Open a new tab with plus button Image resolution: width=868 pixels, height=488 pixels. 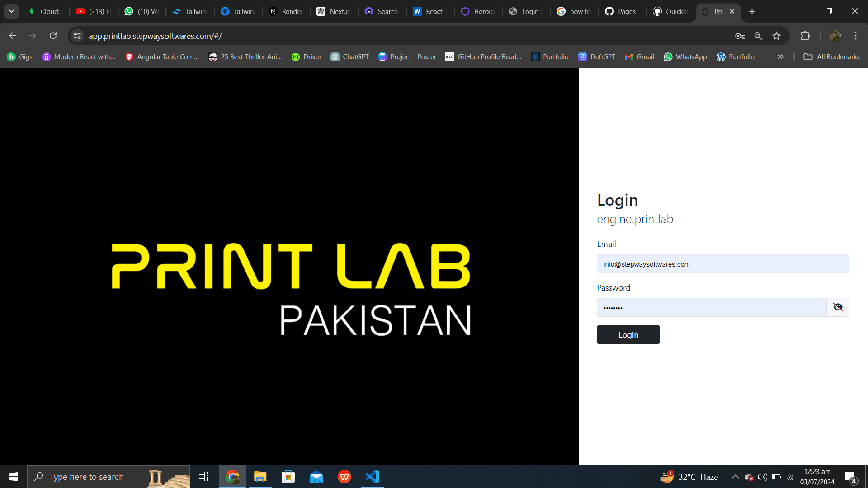752,11
